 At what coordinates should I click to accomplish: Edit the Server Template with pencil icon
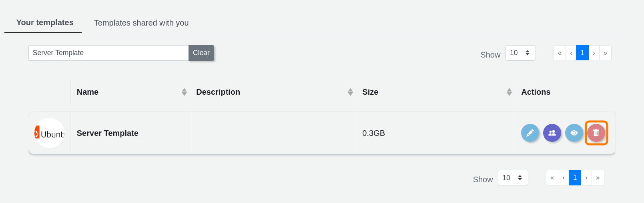(x=530, y=133)
